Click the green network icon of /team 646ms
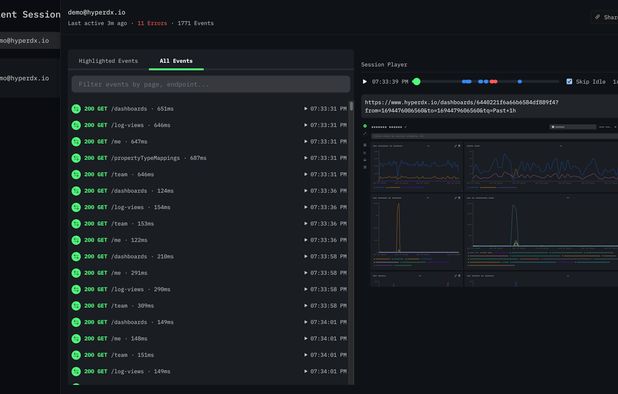618x394 pixels. pyautogui.click(x=76, y=175)
